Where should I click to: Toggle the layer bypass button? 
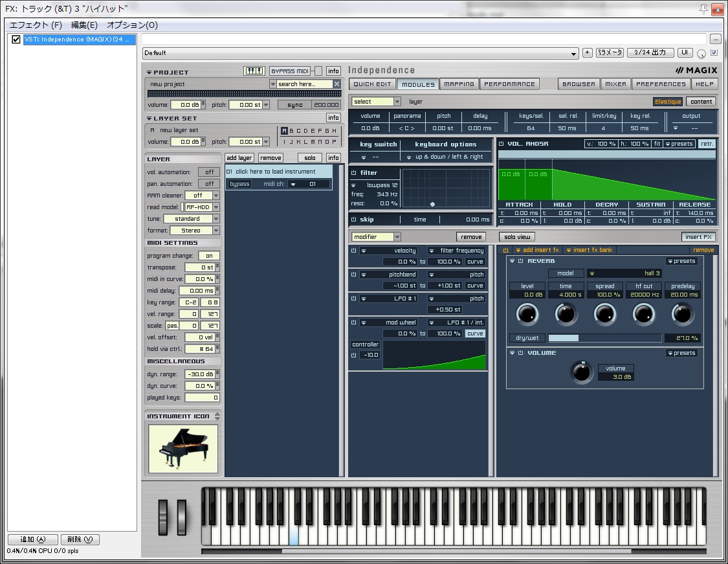point(239,184)
